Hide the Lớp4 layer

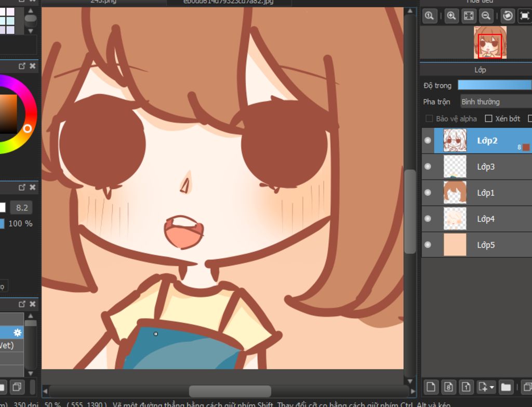[428, 219]
